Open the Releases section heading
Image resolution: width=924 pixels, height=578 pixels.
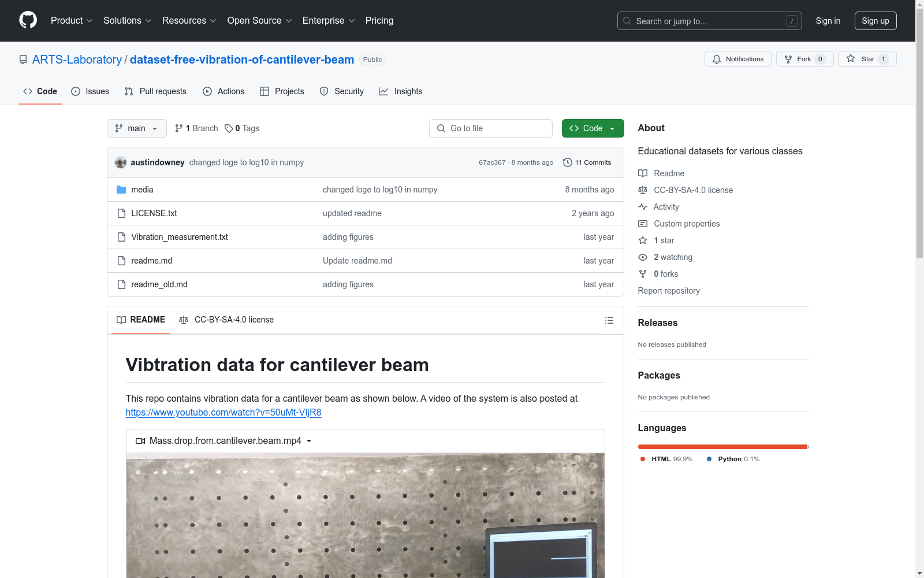coord(658,323)
